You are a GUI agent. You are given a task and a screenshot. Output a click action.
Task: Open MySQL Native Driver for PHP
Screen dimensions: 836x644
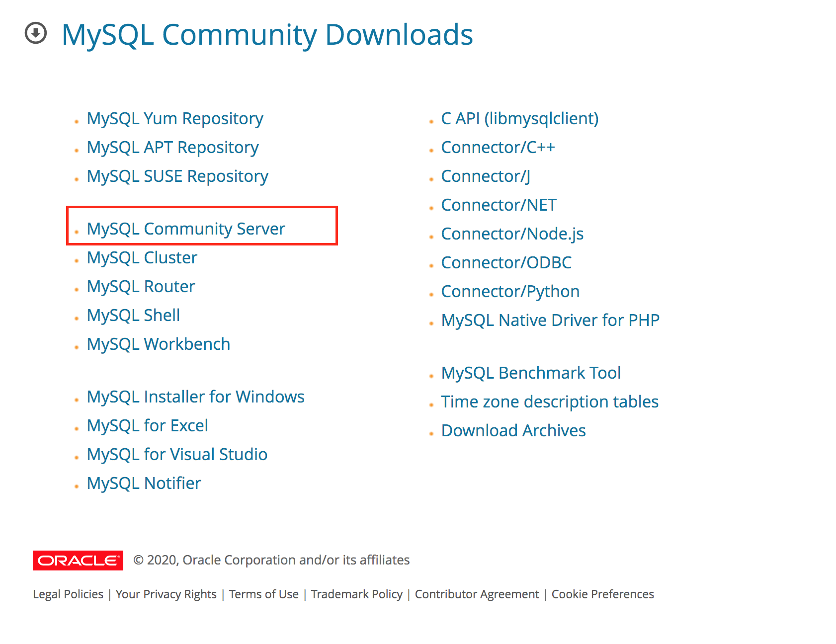(x=551, y=321)
